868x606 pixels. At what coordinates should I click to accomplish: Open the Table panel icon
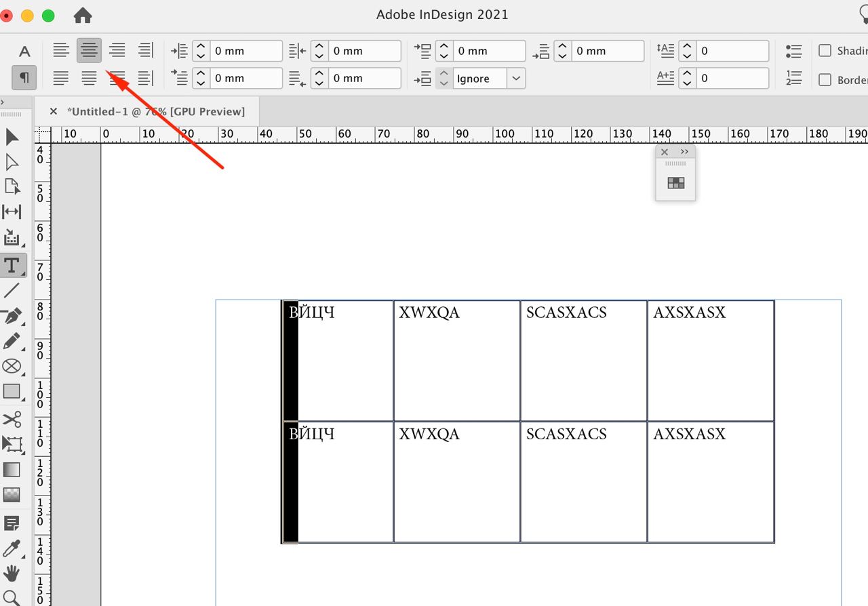(676, 182)
